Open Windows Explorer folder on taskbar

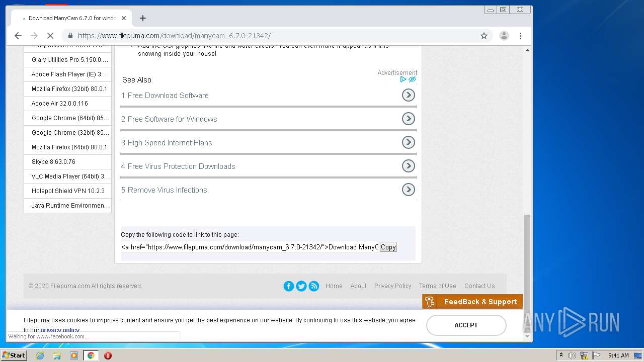tap(57, 355)
